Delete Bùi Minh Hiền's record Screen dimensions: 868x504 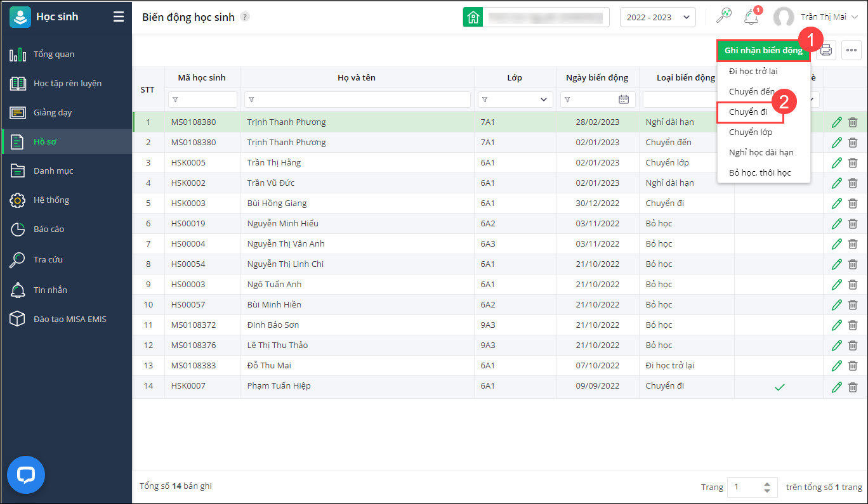click(853, 305)
